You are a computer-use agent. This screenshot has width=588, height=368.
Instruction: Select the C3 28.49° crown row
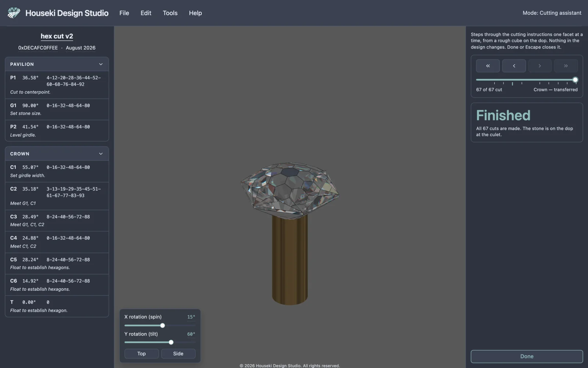pyautogui.click(x=57, y=220)
